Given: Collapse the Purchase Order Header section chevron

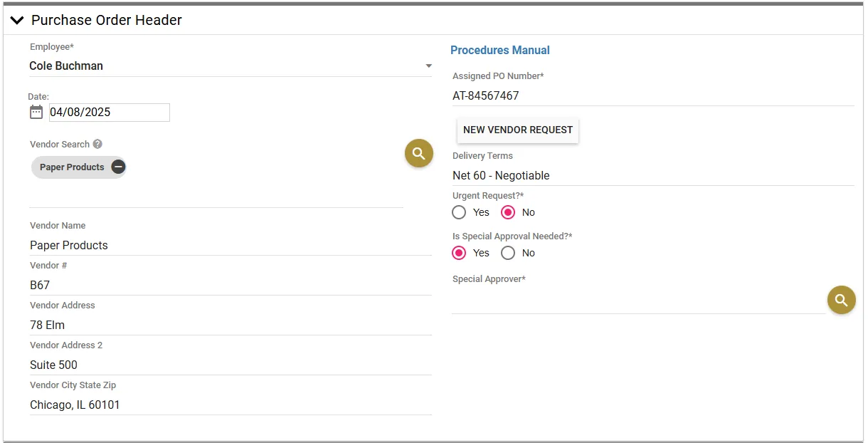Looking at the screenshot, I should (17, 21).
